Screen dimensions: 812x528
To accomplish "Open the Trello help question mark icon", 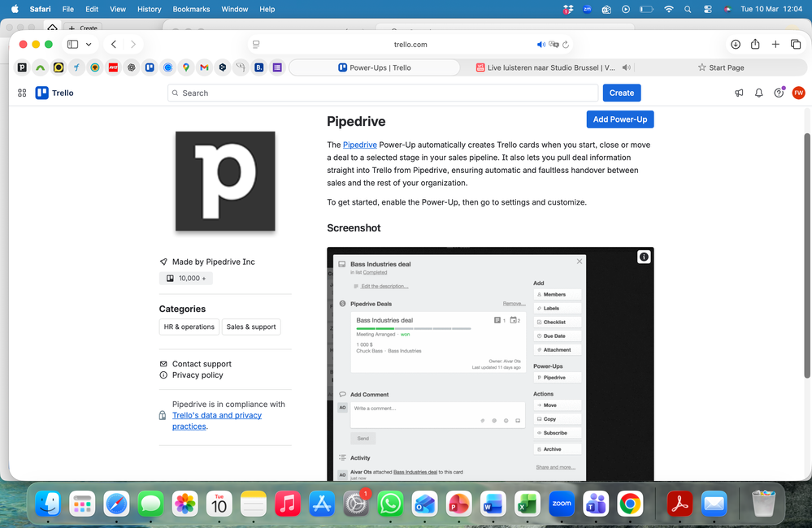I will (x=779, y=93).
